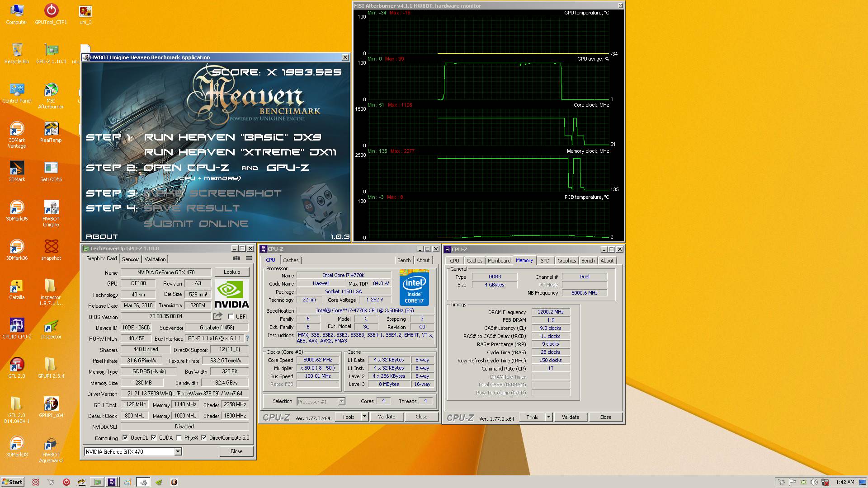Expand Tools dropdown arrow in CPU-Z Memory window
This screenshot has height=488, width=868.
(548, 417)
